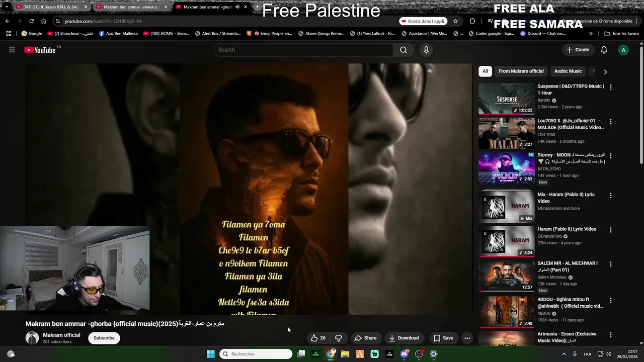Bookmark this page with the star
This screenshot has height=362, width=644.
coord(455,21)
